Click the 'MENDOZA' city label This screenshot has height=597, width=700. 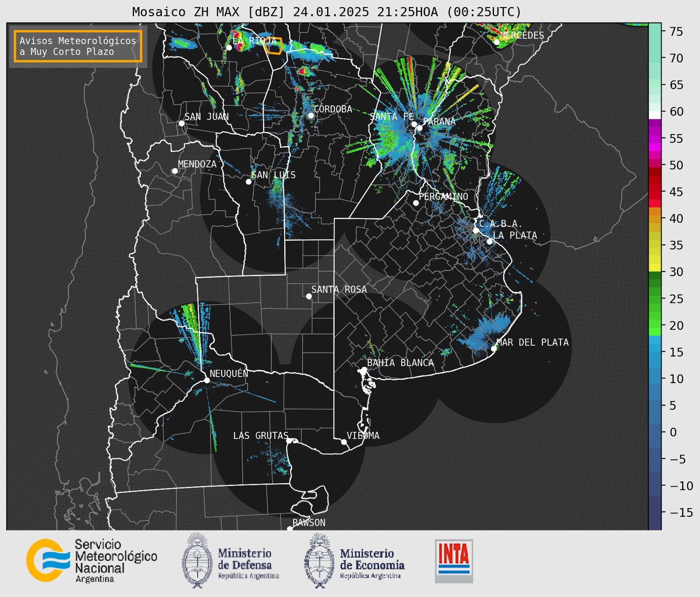pyautogui.click(x=198, y=164)
